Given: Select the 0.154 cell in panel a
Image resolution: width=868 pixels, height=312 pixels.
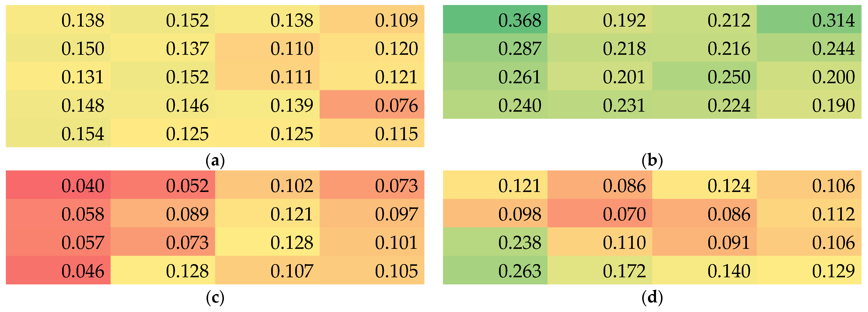Looking at the screenshot, I should tap(58, 133).
